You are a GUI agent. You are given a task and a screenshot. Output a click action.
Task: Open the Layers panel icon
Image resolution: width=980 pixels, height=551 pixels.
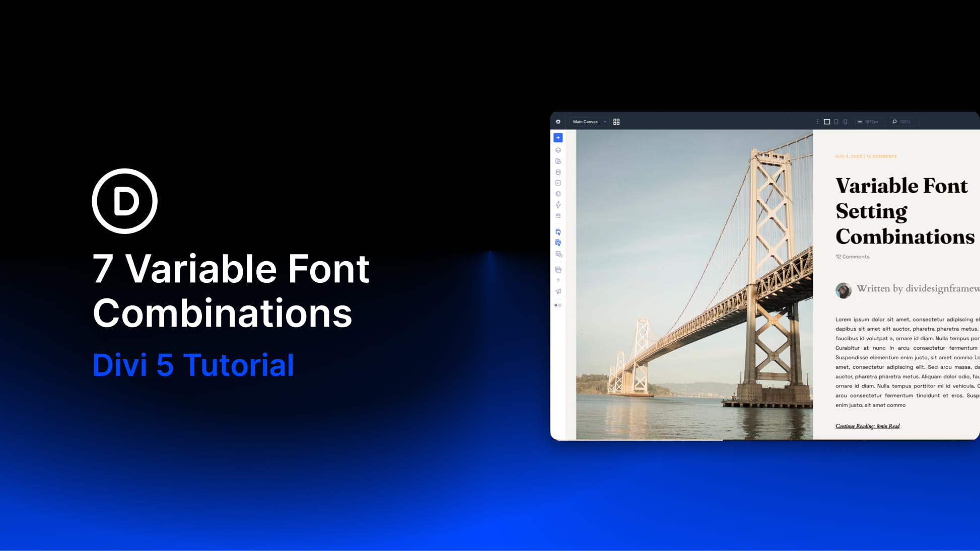click(558, 150)
